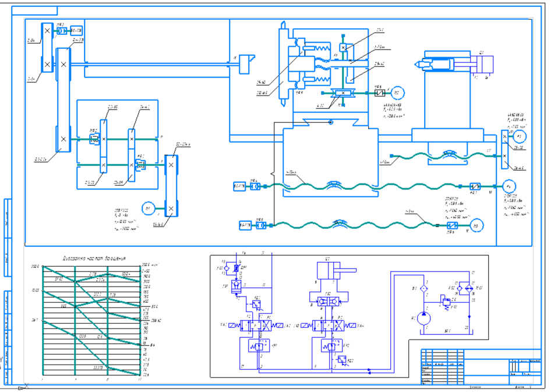The width and height of the screenshot is (551, 392).
Task: Select the speed diagram title text
Action: point(94,258)
